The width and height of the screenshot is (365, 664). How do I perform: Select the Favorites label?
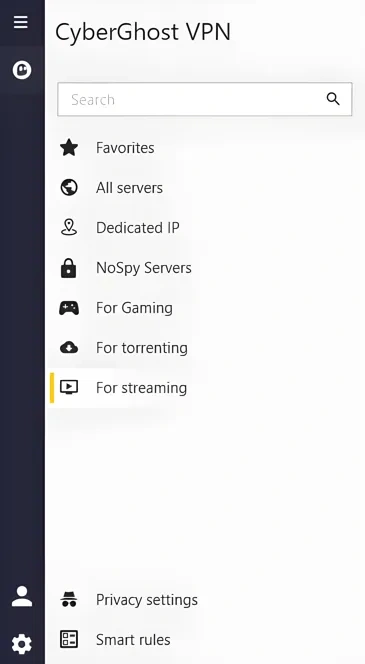(x=125, y=148)
